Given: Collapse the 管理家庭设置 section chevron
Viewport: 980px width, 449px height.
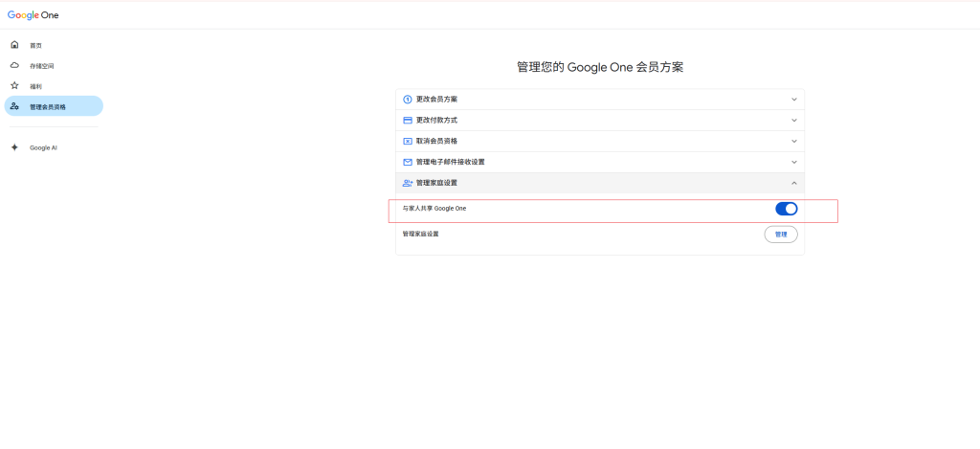Looking at the screenshot, I should click(x=793, y=183).
